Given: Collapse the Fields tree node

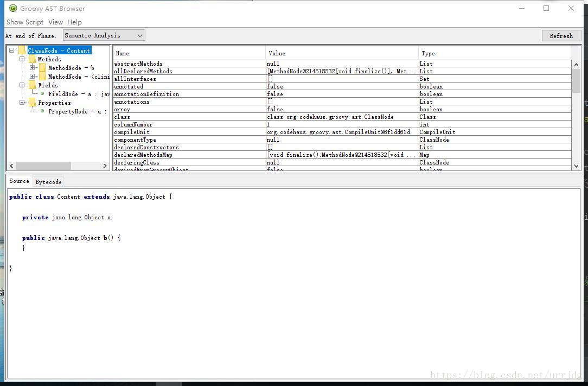Looking at the screenshot, I should tap(22, 85).
